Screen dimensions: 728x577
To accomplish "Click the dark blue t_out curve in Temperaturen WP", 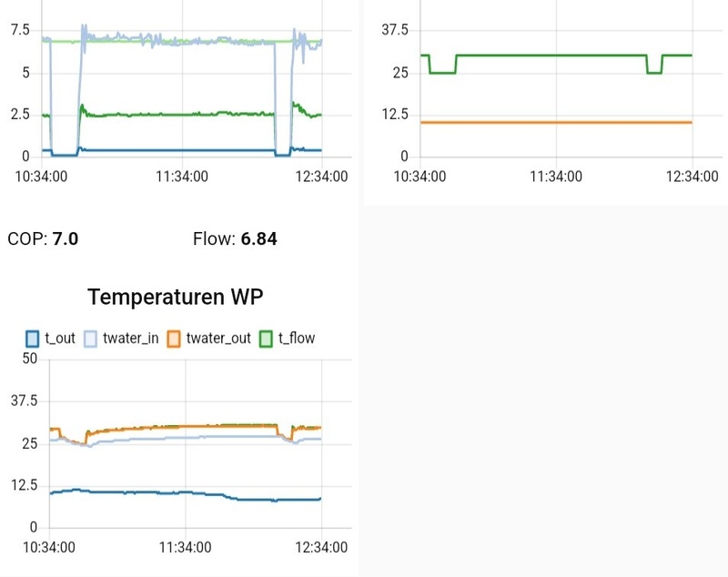I will point(136,492).
